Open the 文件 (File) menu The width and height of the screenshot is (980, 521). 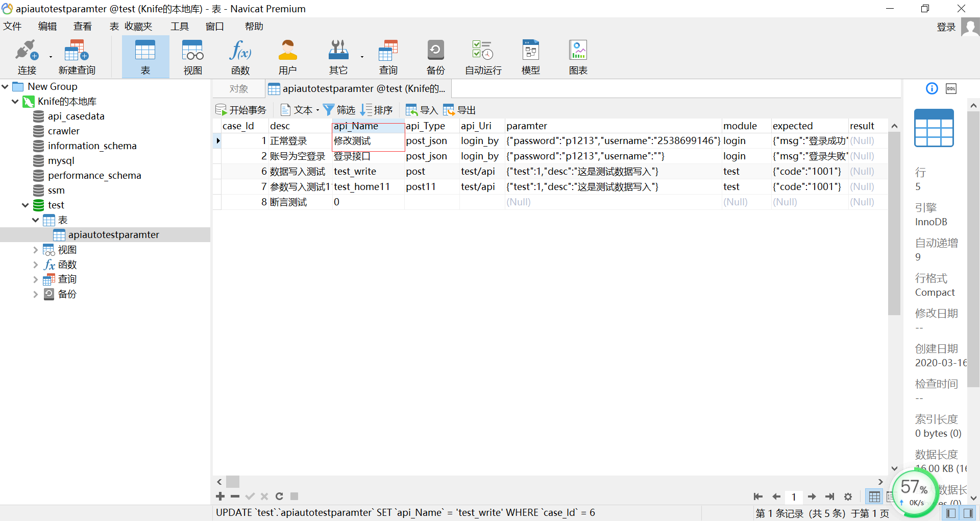(x=12, y=26)
